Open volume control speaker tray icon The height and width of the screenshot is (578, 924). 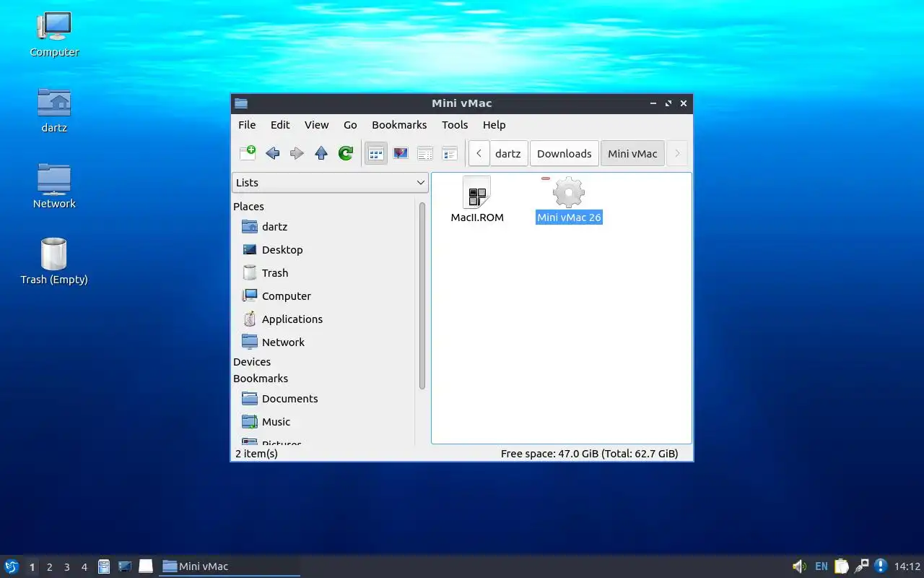(x=799, y=566)
